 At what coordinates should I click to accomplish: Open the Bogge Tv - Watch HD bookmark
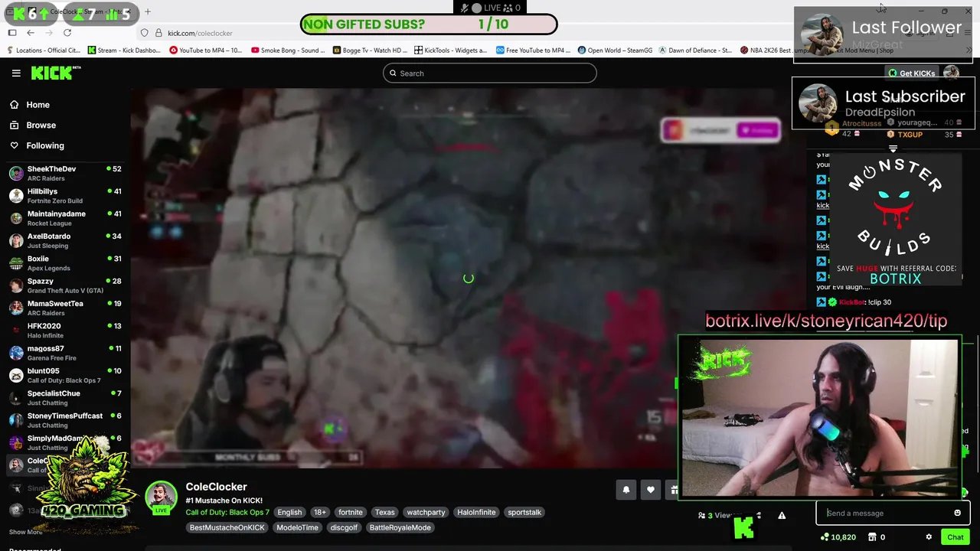coord(370,51)
